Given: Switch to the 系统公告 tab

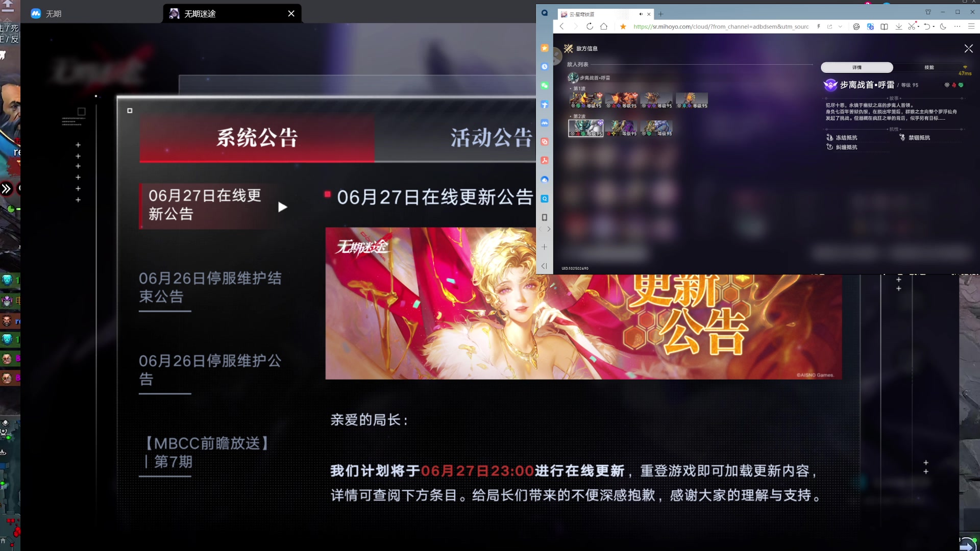Looking at the screenshot, I should [x=257, y=138].
